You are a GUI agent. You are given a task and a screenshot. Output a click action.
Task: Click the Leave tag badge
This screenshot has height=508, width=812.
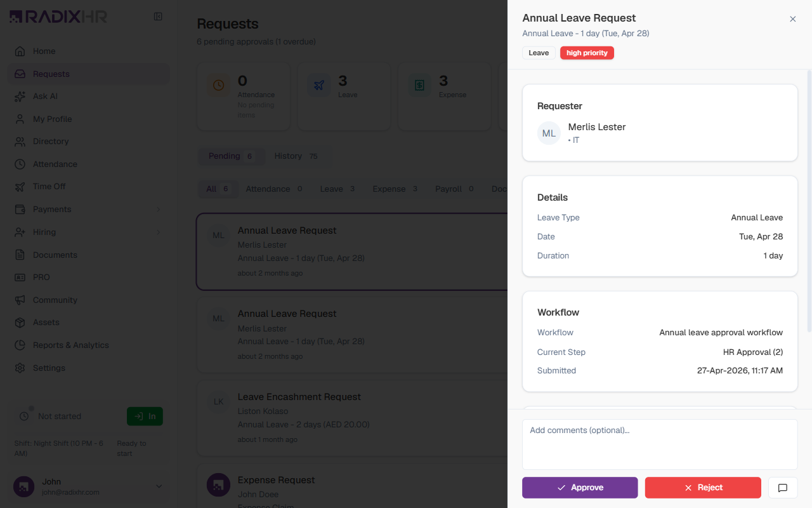point(539,53)
